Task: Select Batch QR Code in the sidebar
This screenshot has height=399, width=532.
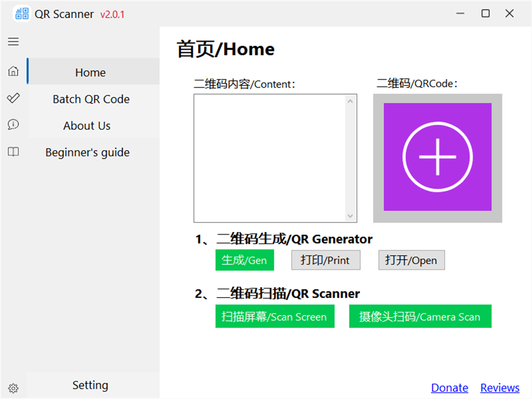Action: tap(91, 99)
